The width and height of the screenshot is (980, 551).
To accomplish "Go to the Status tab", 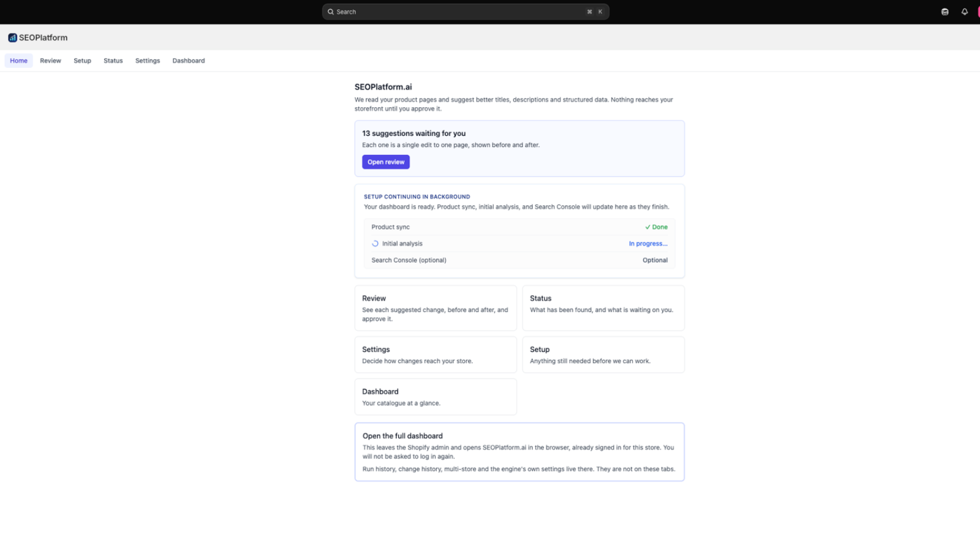I will [113, 61].
